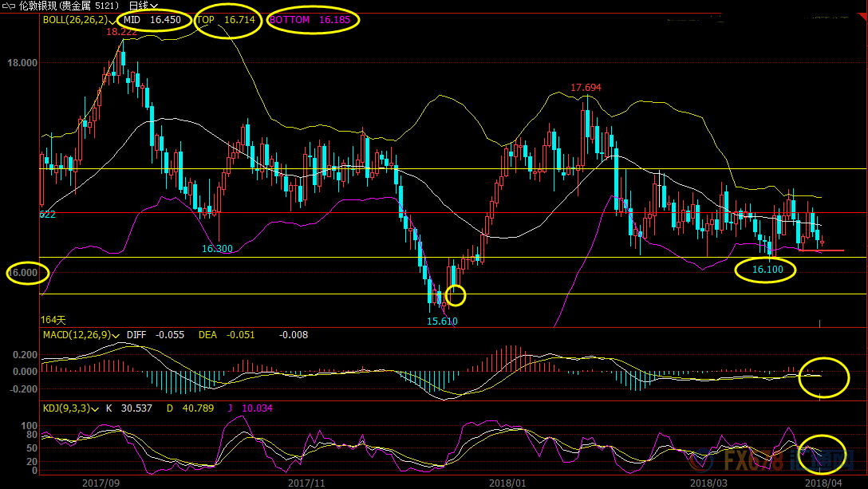The width and height of the screenshot is (868, 489).
Task: Click the 18.222 high price marker
Action: pyautogui.click(x=121, y=32)
